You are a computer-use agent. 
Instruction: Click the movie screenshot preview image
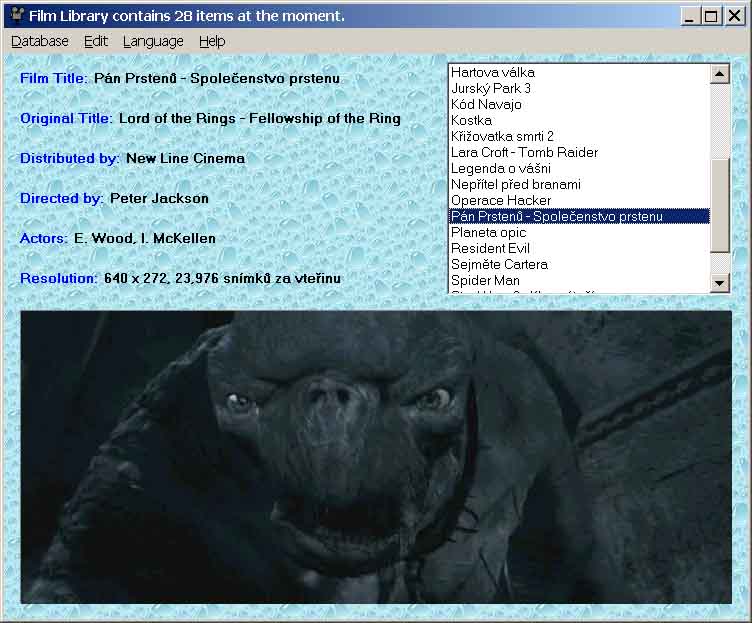coord(376,457)
